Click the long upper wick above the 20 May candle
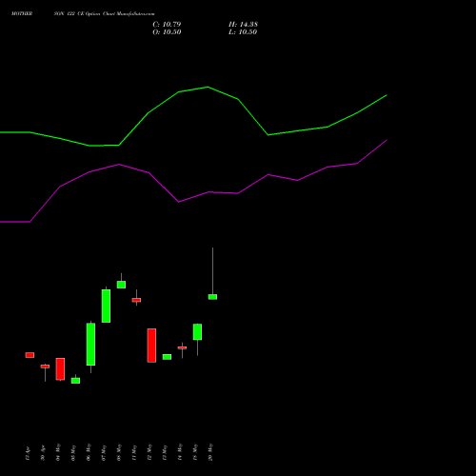476x476 pixels. (x=212, y=271)
